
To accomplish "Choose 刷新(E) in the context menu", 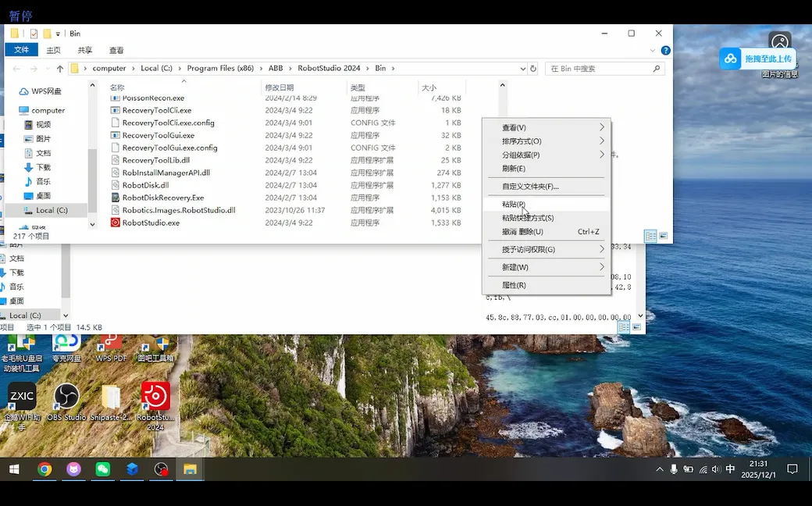I will pos(547,169).
